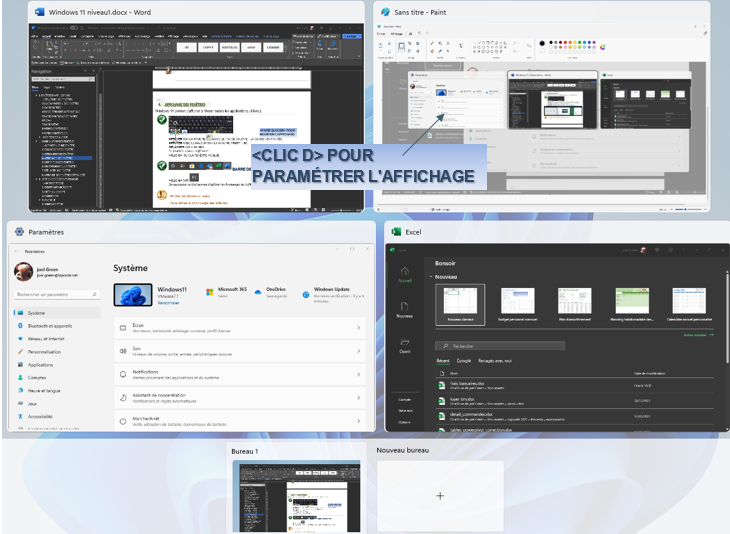Open the Edit colors rainbow wheel in Paint

(x=603, y=47)
